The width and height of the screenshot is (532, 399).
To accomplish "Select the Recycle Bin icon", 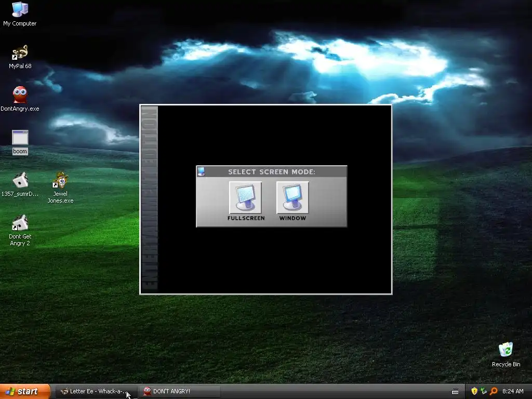I will pyautogui.click(x=506, y=354).
